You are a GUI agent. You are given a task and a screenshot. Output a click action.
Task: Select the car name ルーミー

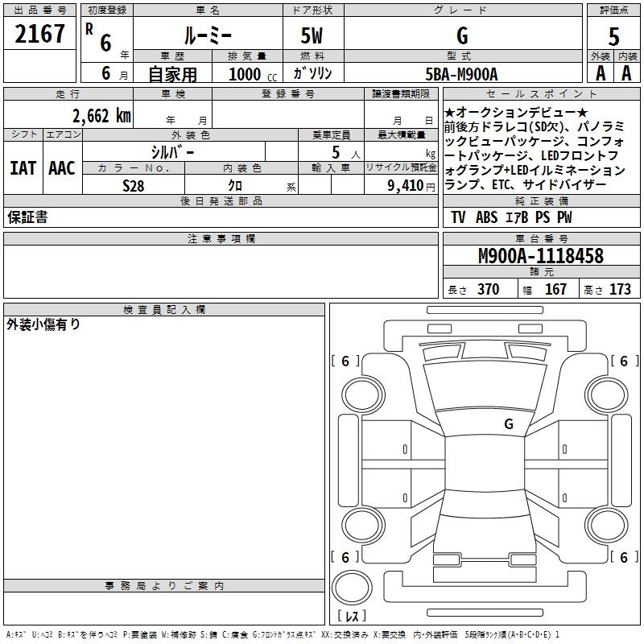tap(208, 35)
